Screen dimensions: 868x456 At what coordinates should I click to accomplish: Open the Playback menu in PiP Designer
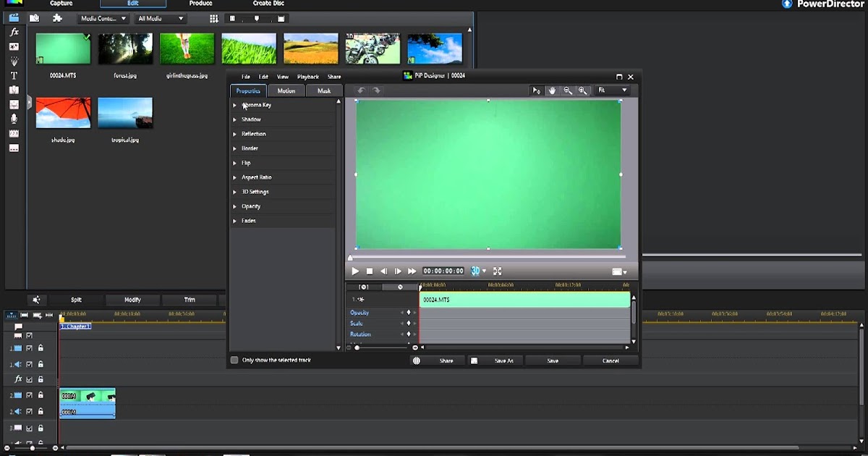coord(307,77)
